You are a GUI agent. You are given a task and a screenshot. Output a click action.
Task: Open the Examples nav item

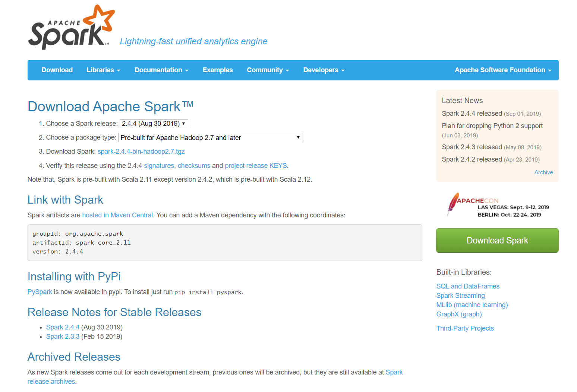(x=218, y=70)
